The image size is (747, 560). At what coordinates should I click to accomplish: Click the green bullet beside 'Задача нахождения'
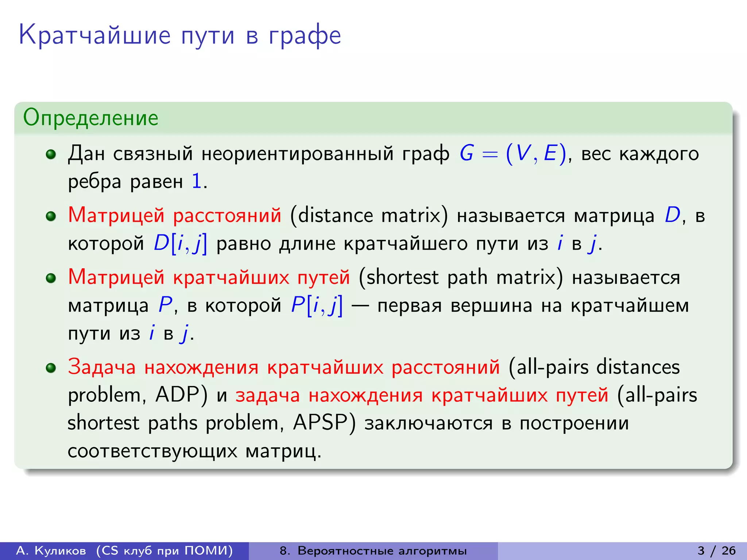coord(51,368)
